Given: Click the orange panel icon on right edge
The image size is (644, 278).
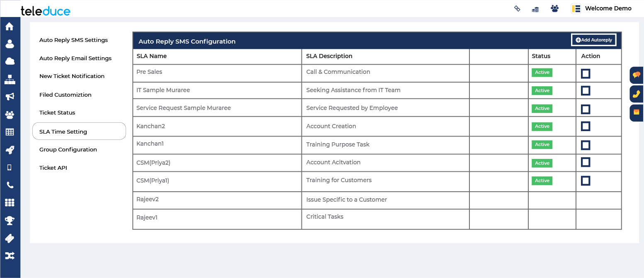Looking at the screenshot, I should click(x=637, y=112).
